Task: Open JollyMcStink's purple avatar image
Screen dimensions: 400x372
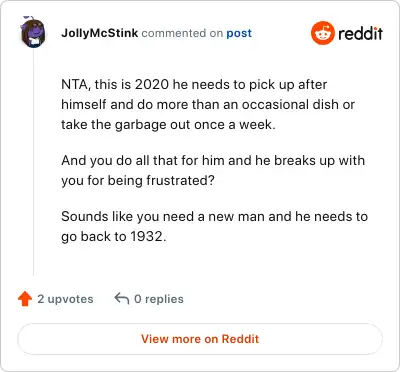Action: [33, 33]
